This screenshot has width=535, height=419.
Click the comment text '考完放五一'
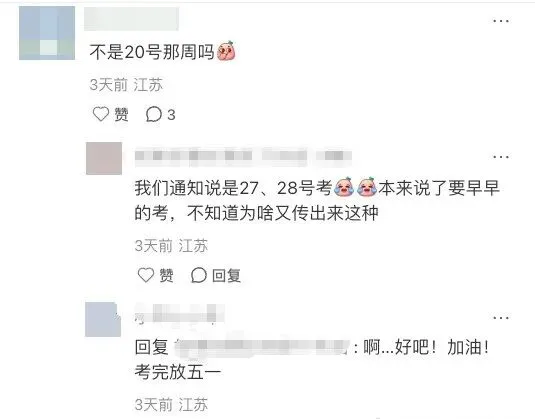[x=178, y=372]
